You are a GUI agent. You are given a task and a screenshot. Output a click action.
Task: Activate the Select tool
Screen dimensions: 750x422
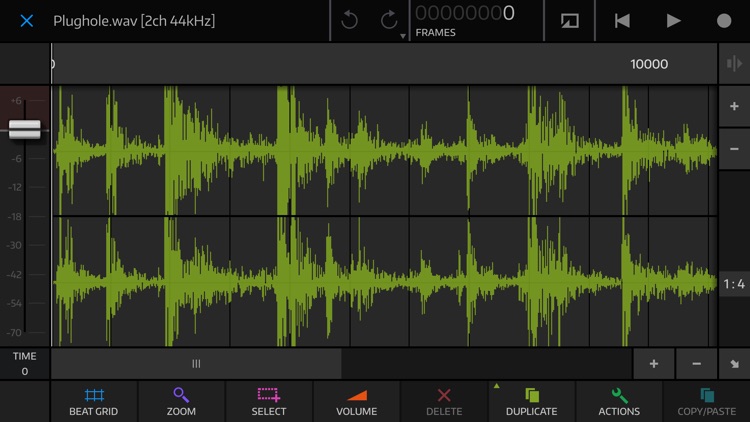coord(268,402)
